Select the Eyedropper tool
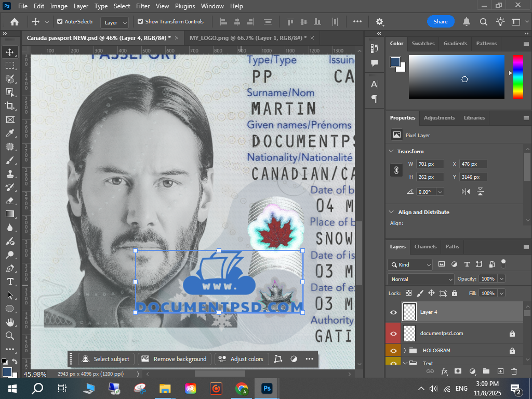This screenshot has width=532, height=399. click(x=9, y=133)
